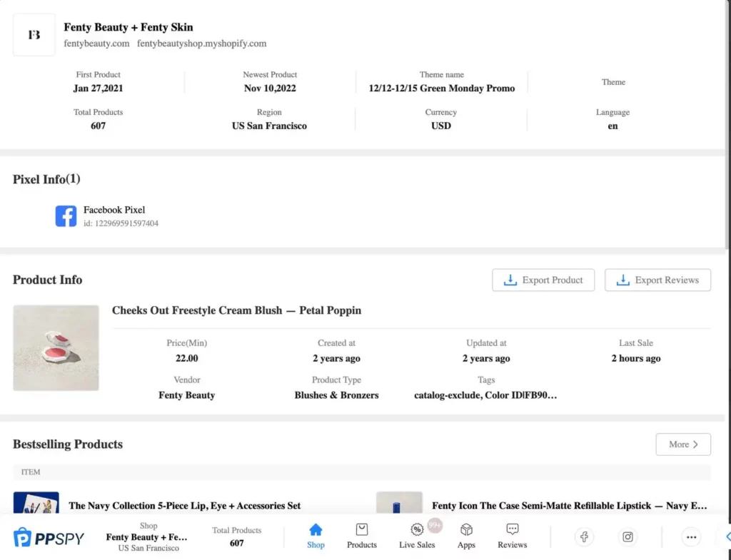Open the three-dots more options menu
This screenshot has width=731, height=560.
[691, 537]
